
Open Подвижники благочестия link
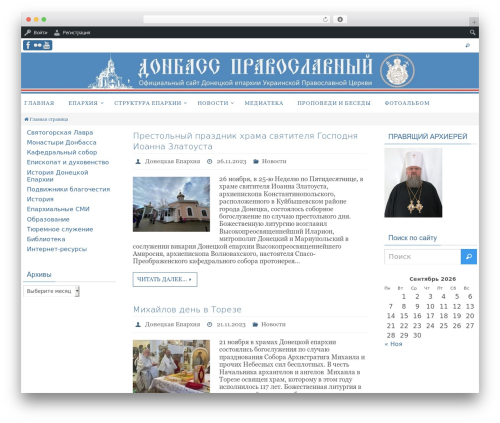click(68, 189)
